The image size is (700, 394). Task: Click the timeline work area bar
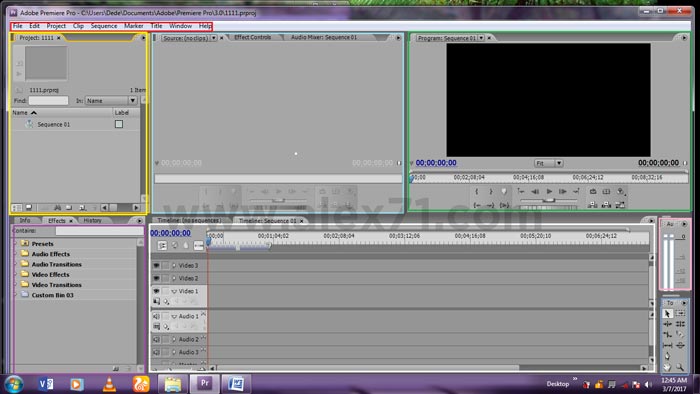point(239,246)
